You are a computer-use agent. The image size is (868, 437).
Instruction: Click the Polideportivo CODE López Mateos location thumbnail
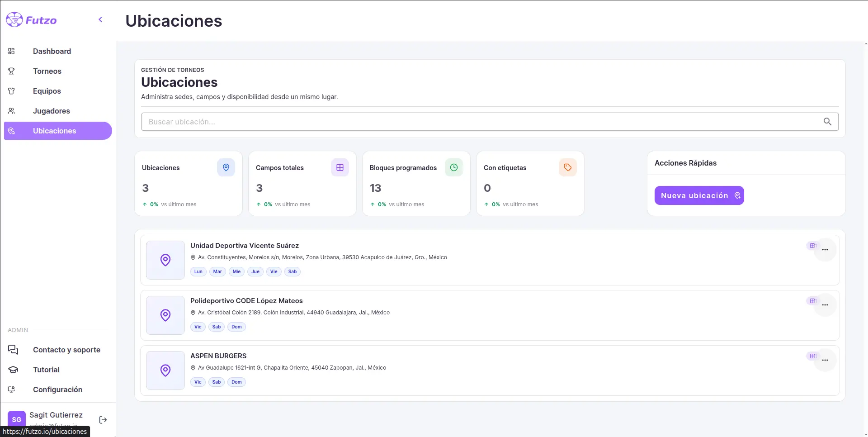click(x=165, y=315)
